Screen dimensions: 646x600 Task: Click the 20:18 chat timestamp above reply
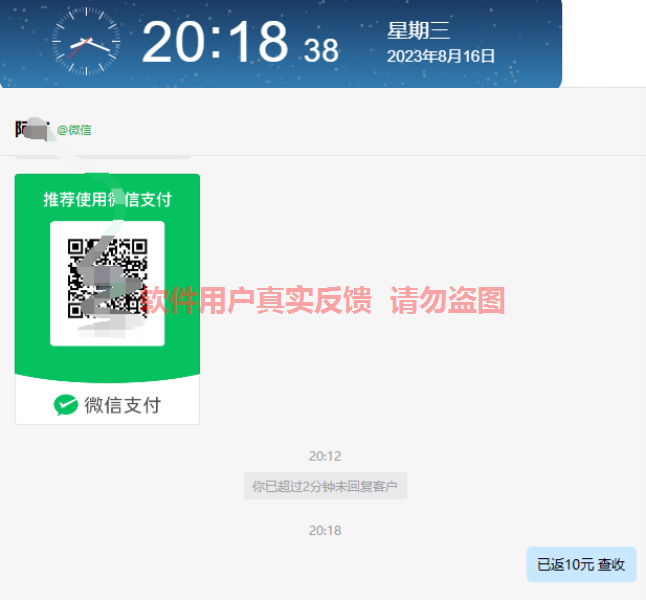click(x=325, y=530)
